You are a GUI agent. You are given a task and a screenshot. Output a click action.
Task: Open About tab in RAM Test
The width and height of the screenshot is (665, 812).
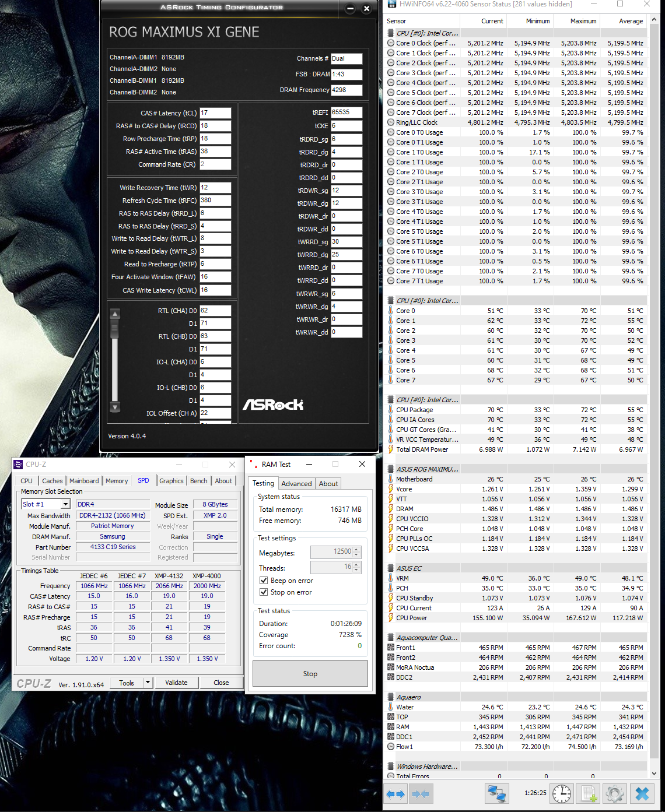(x=328, y=484)
